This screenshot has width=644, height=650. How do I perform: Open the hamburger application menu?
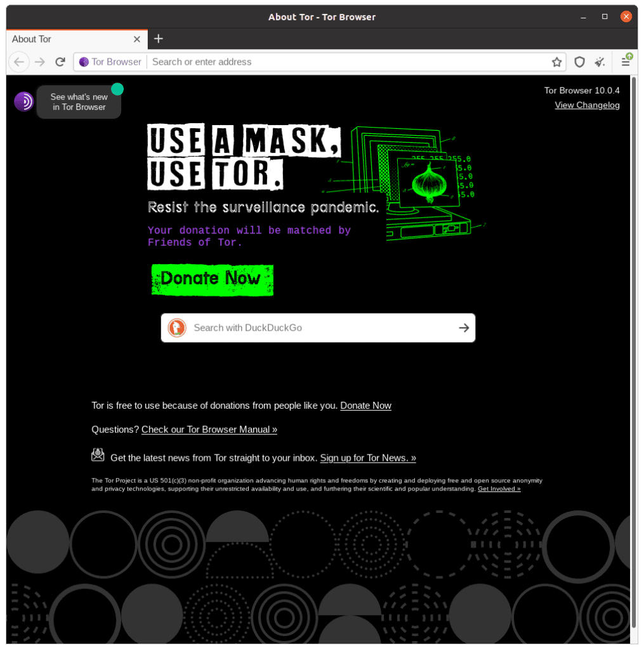click(x=626, y=62)
